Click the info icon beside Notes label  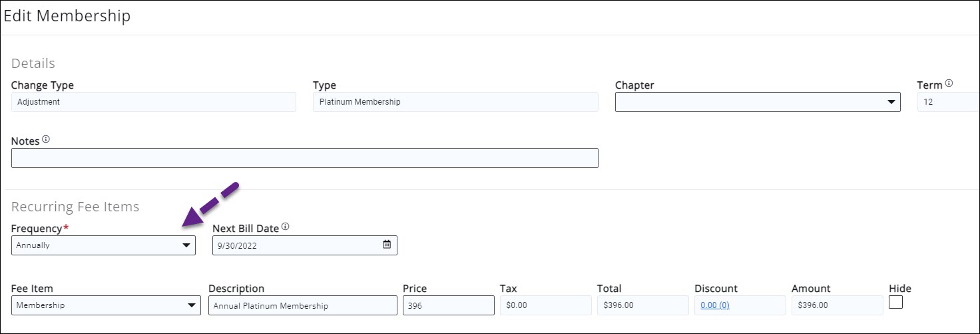(x=45, y=140)
